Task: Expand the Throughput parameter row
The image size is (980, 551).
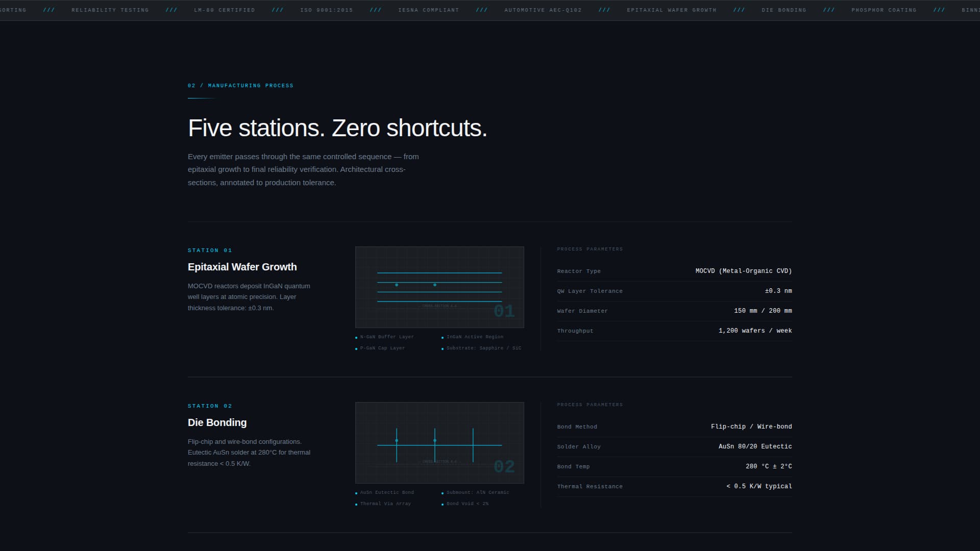Action: (674, 331)
